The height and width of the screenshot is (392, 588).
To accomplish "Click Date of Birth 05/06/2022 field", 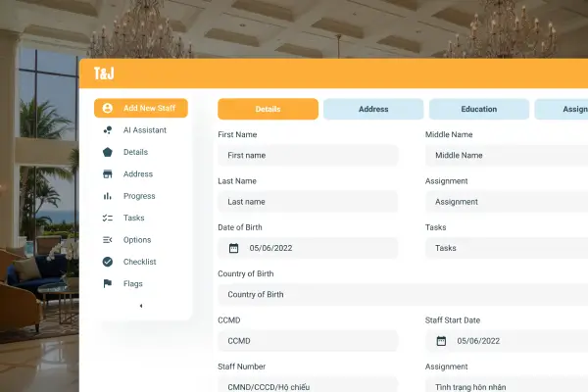I will [308, 248].
